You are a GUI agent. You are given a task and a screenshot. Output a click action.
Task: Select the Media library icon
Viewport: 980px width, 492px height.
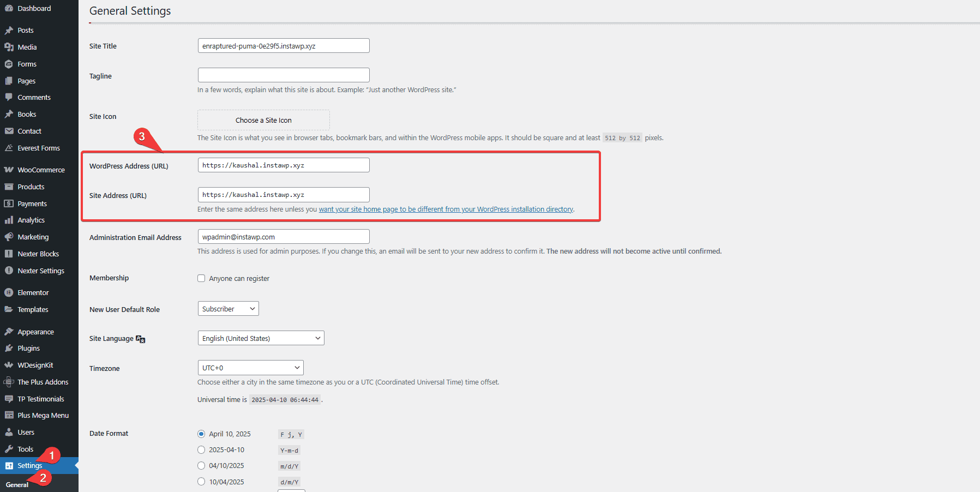click(9, 47)
